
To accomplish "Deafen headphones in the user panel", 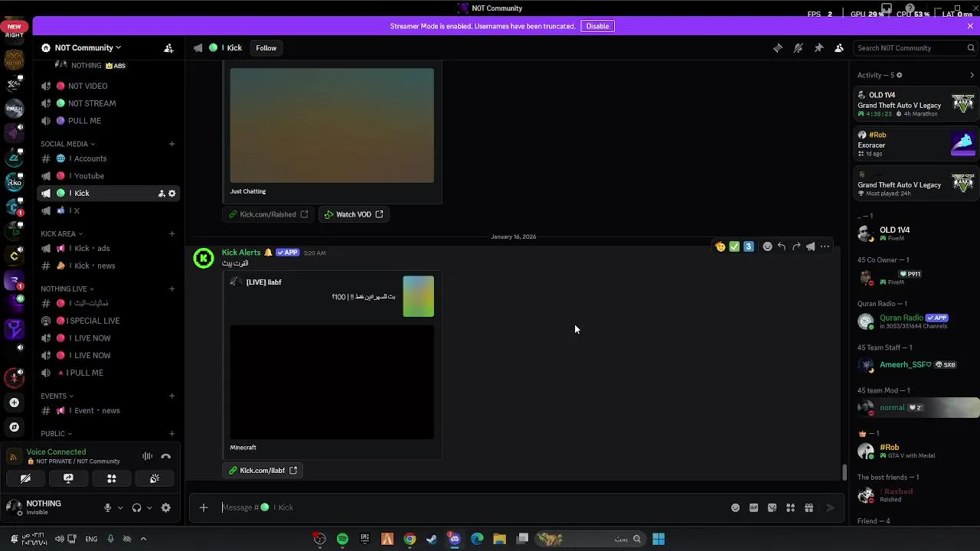I will (x=136, y=507).
